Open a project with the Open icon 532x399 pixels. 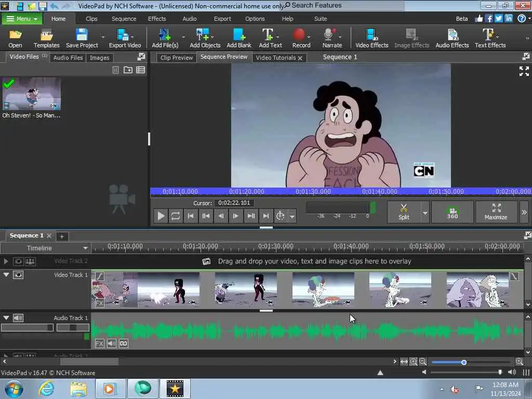(x=15, y=38)
